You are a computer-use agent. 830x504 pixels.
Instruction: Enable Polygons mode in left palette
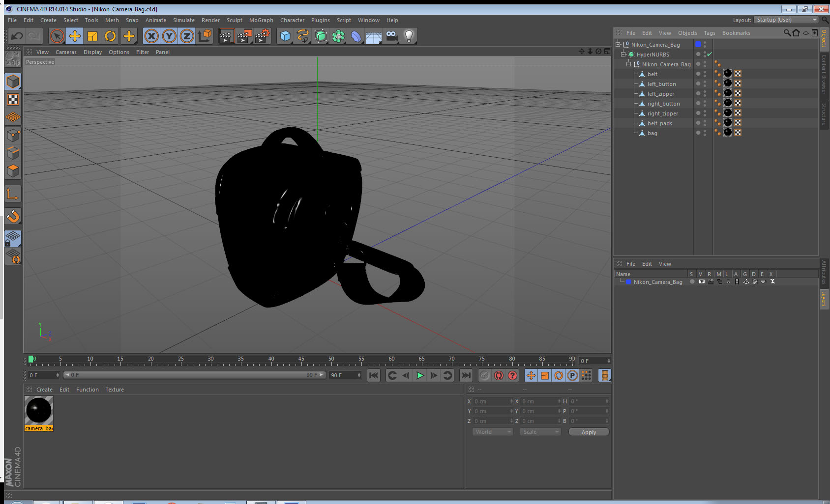pos(13,171)
